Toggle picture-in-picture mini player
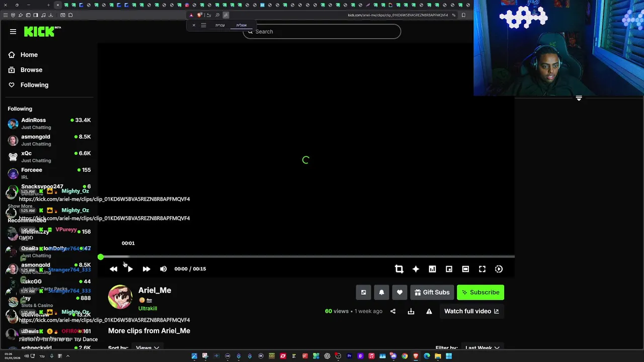This screenshot has width=644, height=362. point(449,269)
